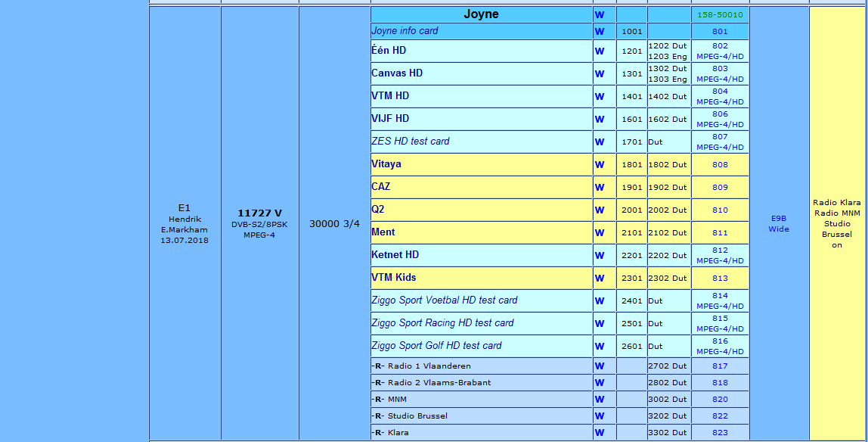Open the Ketnet HD channel link
This screenshot has height=442, width=868.
coord(395,255)
